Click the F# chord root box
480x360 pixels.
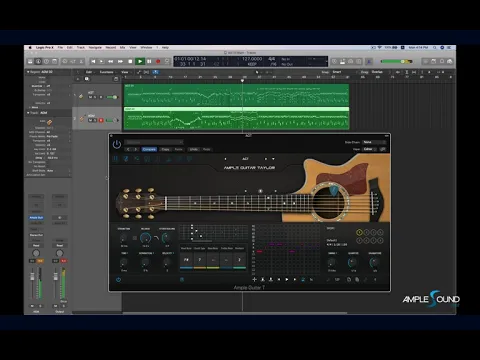click(x=186, y=260)
